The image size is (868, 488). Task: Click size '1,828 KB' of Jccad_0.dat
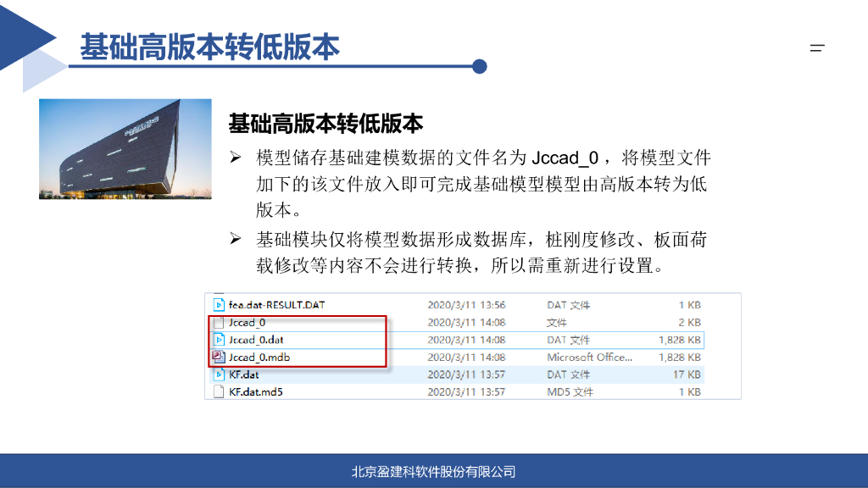click(680, 340)
